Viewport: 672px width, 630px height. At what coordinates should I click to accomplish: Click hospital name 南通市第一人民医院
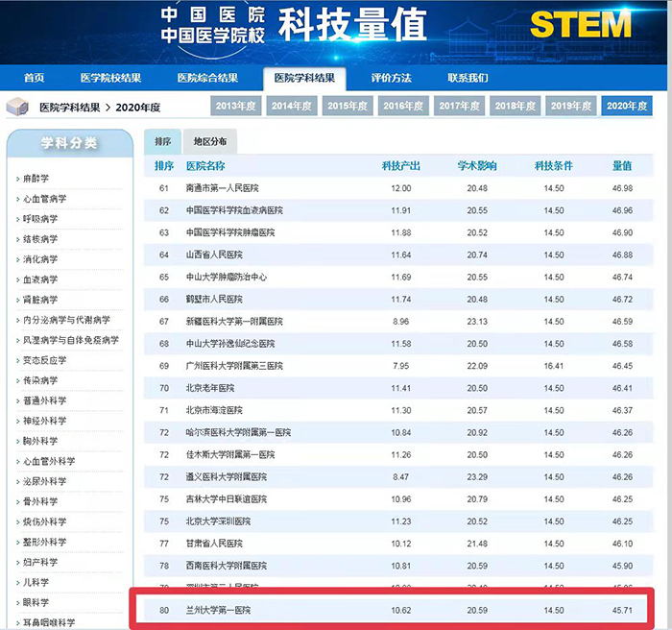point(223,188)
